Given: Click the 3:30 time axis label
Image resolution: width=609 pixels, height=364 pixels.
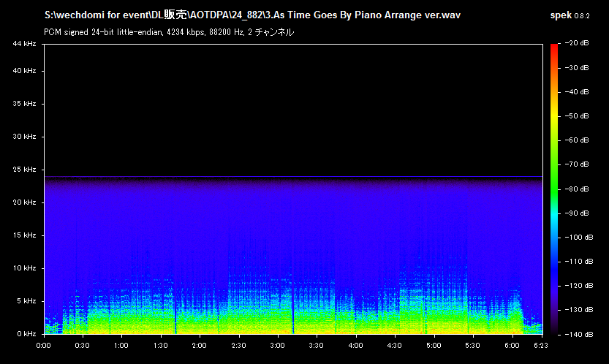Looking at the screenshot, I should tap(316, 346).
